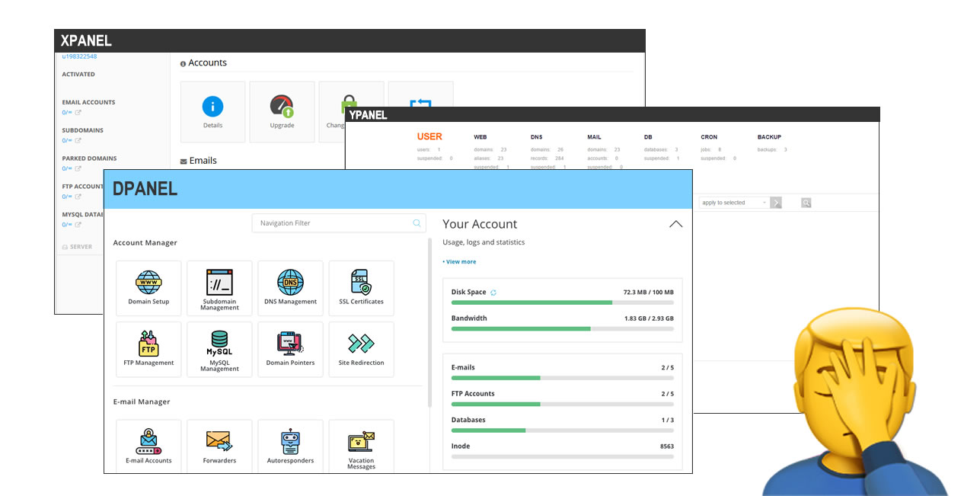This screenshot has height=496, width=980.
Task: Collapse the Your Account panel chevron
Action: click(x=675, y=224)
